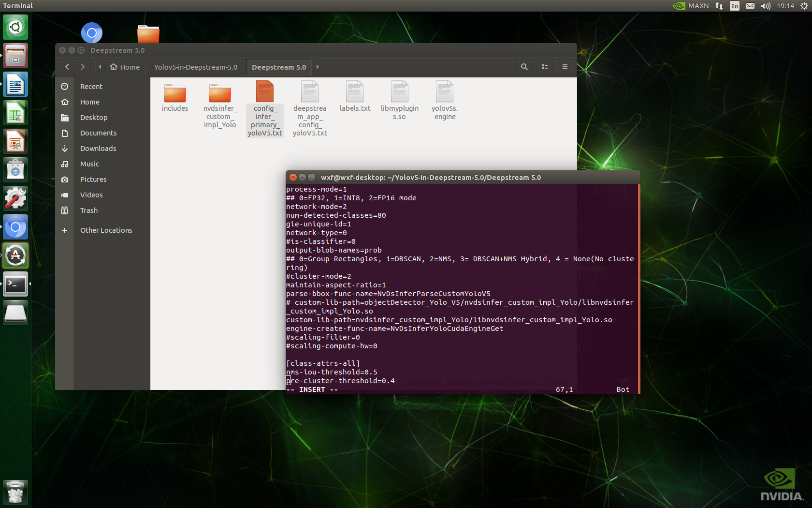
Task: Click the terminal scrollbar on right edge
Action: pyautogui.click(x=639, y=288)
